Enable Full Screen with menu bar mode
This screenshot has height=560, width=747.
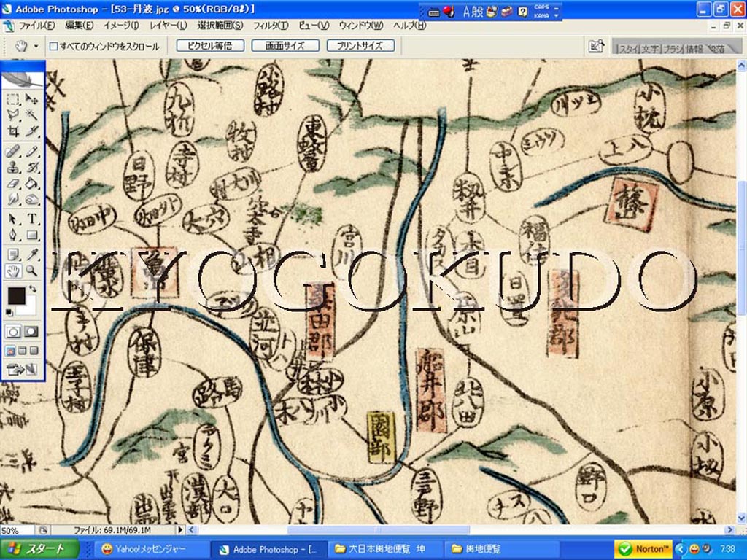click(x=22, y=351)
